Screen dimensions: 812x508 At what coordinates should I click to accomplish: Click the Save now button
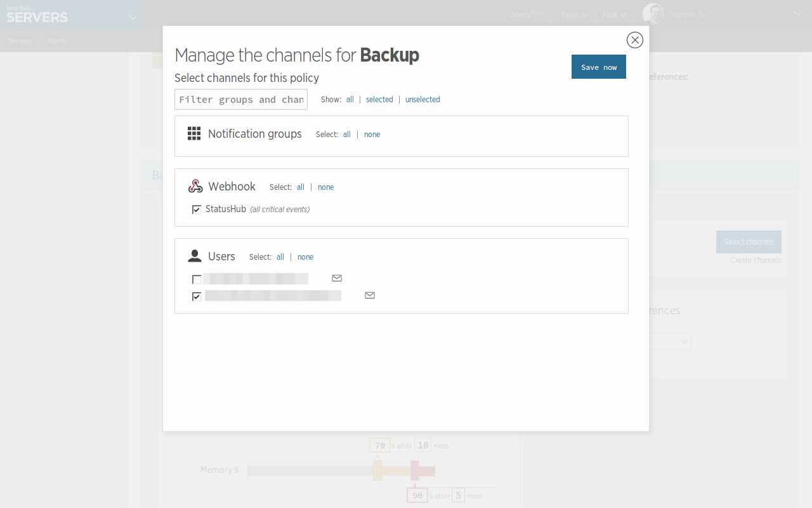pyautogui.click(x=599, y=67)
